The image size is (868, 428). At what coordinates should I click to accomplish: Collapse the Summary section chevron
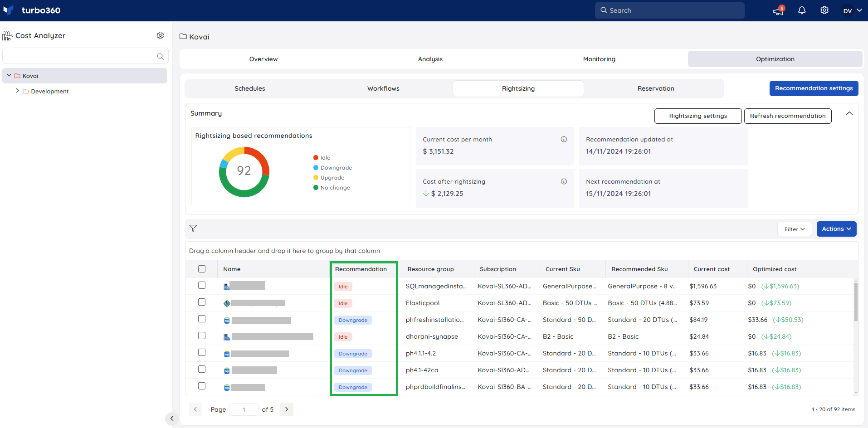click(849, 113)
